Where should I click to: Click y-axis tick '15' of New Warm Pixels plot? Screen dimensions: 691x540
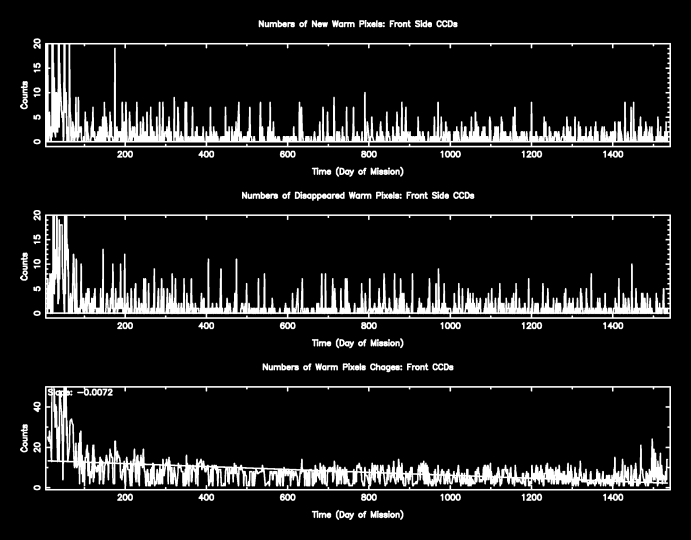pyautogui.click(x=37, y=68)
